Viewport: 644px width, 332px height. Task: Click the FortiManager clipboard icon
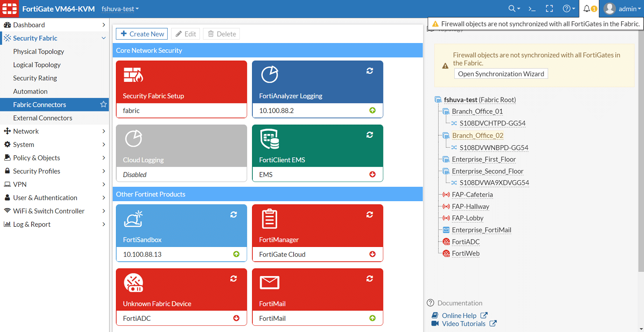click(269, 219)
